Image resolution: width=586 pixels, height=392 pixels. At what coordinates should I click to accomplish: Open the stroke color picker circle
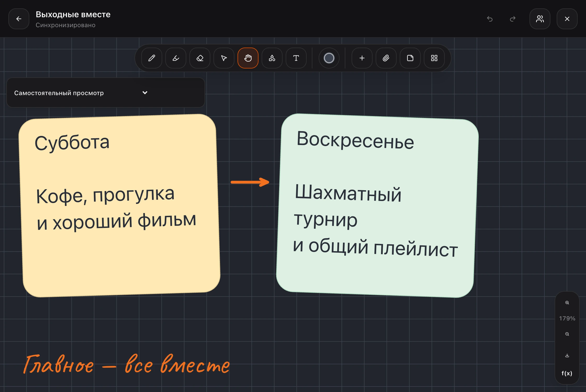[329, 58]
